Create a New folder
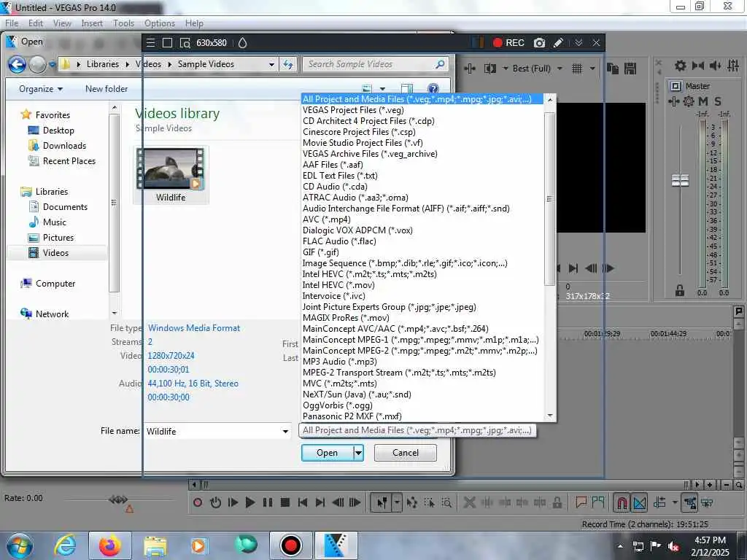This screenshot has height=560, width=747. pos(107,89)
